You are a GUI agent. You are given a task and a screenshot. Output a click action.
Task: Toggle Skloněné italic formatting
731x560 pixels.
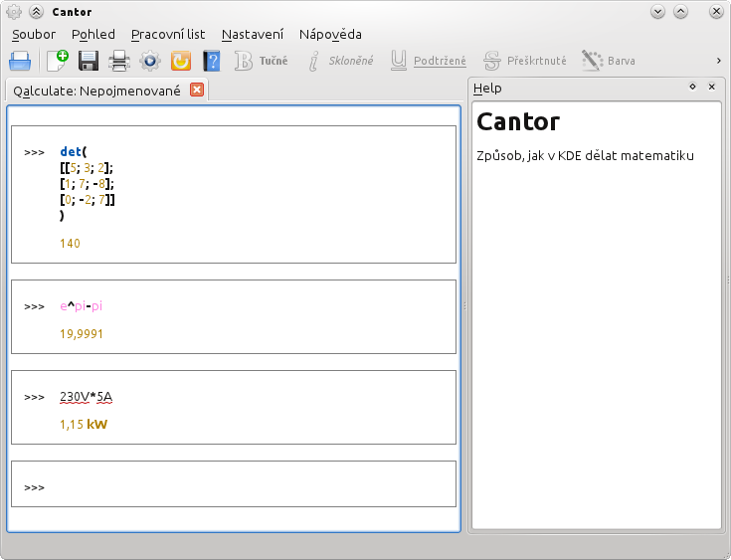click(x=341, y=61)
